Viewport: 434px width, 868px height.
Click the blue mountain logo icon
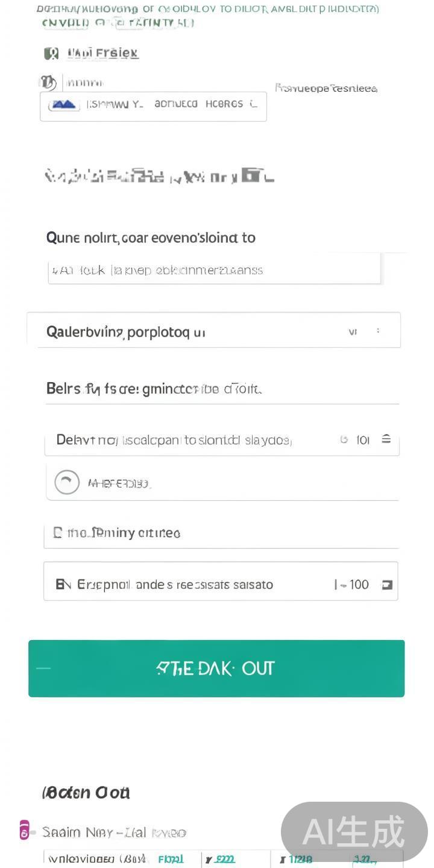pyautogui.click(x=63, y=104)
